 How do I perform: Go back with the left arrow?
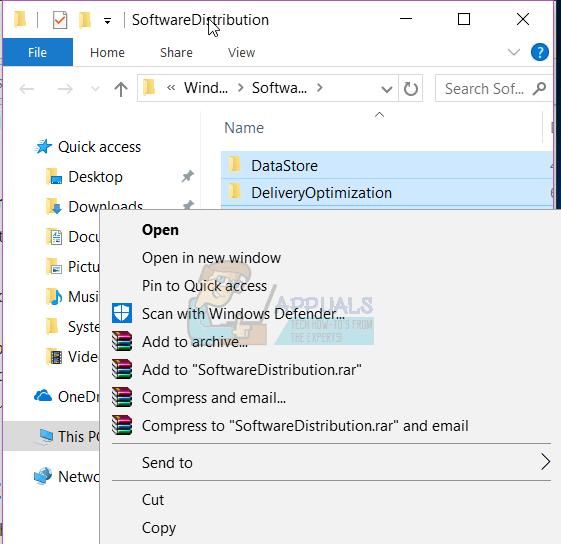point(26,88)
